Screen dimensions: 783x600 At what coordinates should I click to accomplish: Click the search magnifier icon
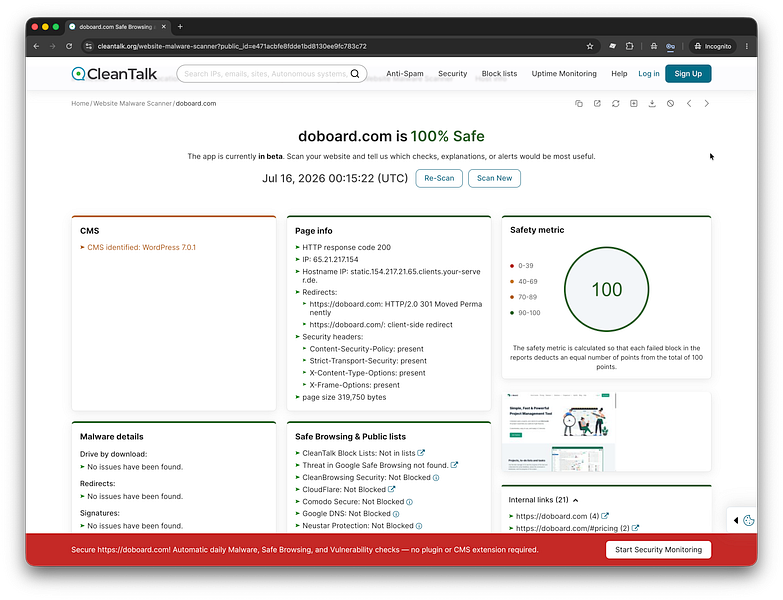(355, 74)
